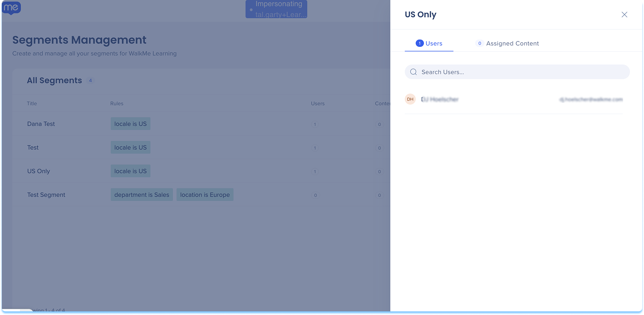Click the location is Europe rule chip
The image size is (644, 315).
[205, 195]
